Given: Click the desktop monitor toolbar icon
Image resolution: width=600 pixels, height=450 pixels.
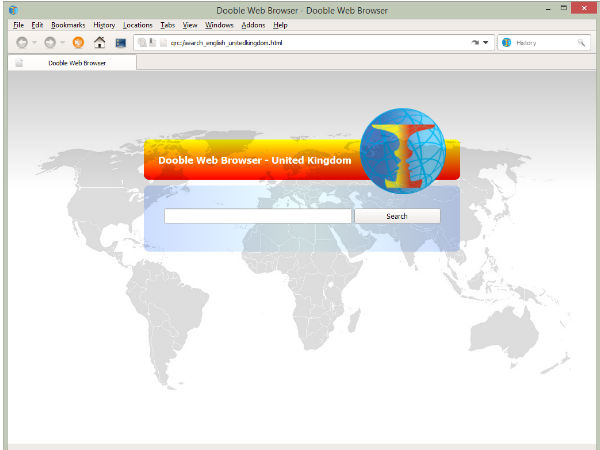Looking at the screenshot, I should coord(121,43).
